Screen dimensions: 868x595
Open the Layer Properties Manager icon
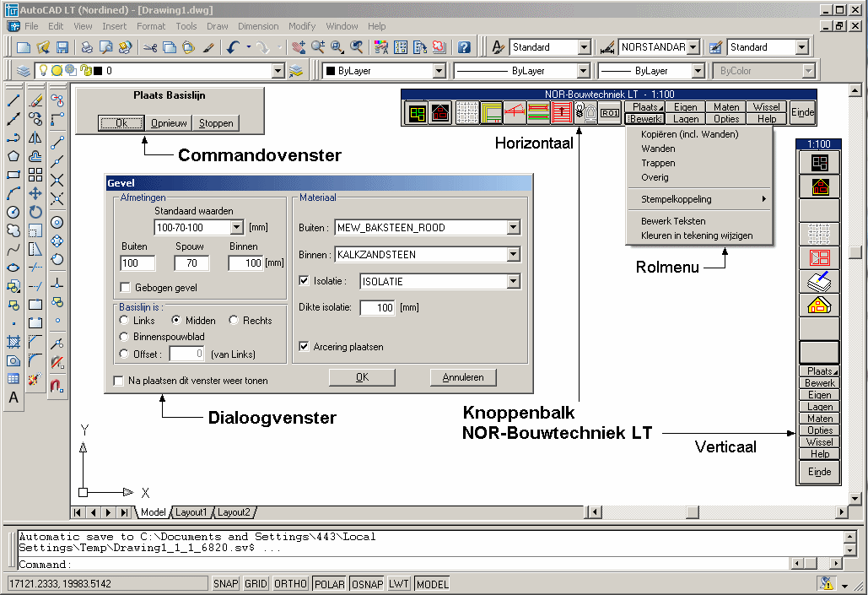pos(24,71)
